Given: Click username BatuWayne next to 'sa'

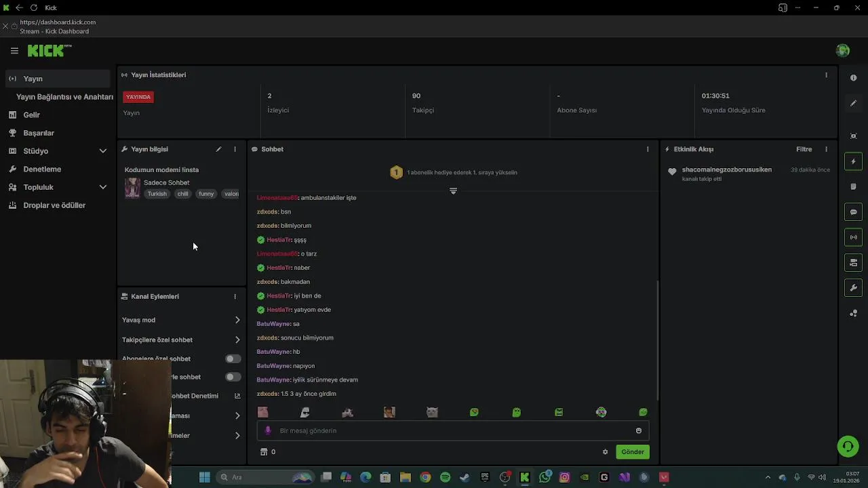Looking at the screenshot, I should click(x=273, y=324).
